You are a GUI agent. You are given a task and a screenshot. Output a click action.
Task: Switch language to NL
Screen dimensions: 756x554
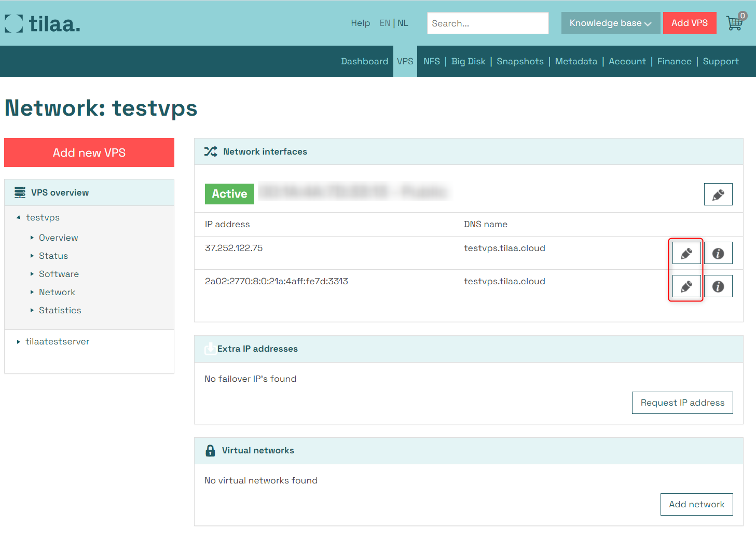tap(403, 23)
